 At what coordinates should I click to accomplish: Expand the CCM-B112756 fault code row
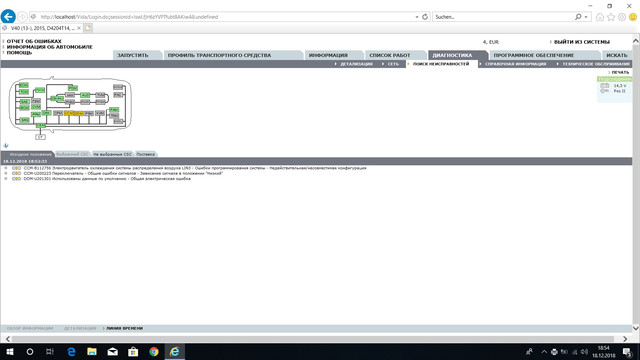[6, 168]
